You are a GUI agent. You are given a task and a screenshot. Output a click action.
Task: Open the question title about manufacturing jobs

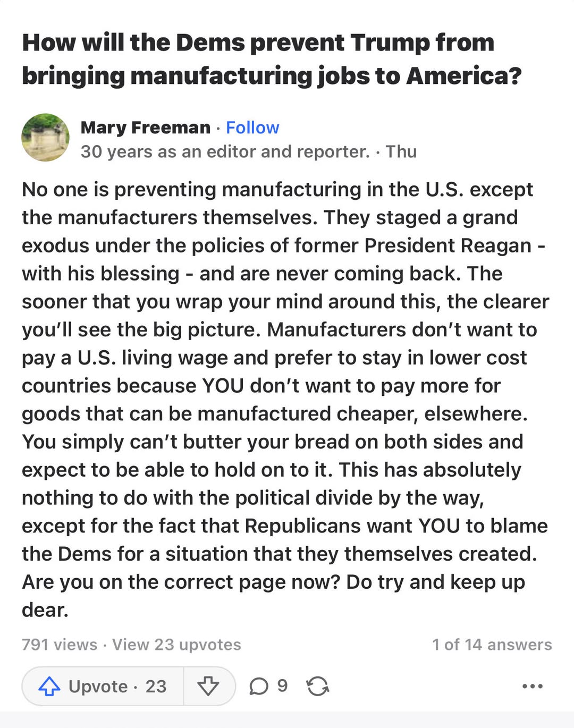[x=272, y=59]
